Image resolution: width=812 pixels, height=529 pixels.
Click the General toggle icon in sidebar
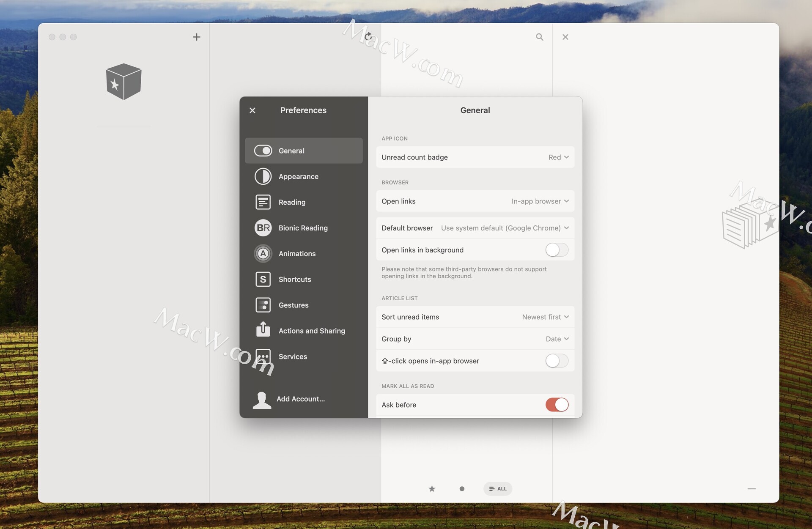263,151
